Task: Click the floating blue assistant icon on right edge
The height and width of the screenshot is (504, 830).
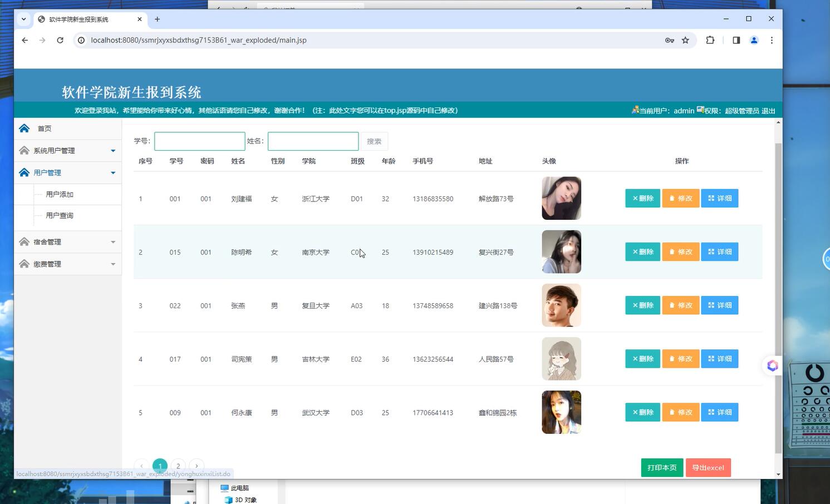Action: pos(772,365)
